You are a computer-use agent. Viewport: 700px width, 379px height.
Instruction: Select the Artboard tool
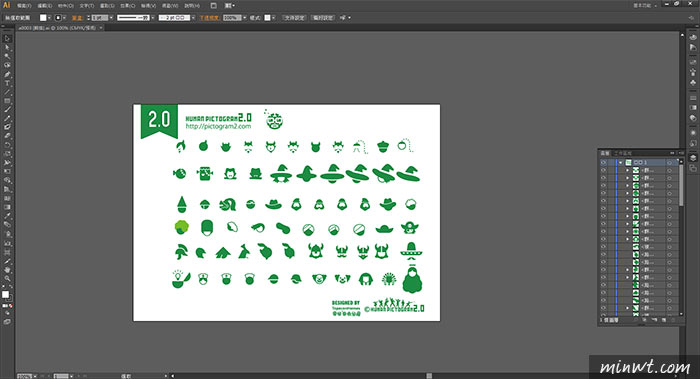7,253
